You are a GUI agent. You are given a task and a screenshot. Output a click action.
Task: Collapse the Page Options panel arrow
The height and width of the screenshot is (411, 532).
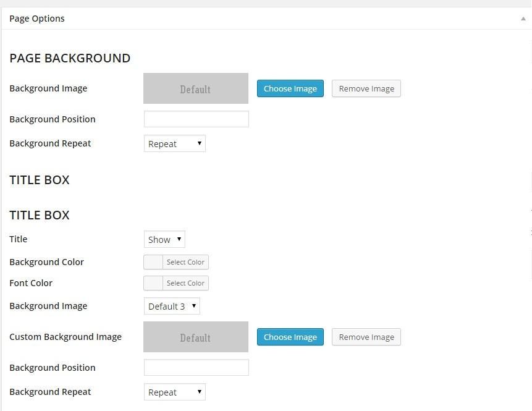tap(523, 19)
